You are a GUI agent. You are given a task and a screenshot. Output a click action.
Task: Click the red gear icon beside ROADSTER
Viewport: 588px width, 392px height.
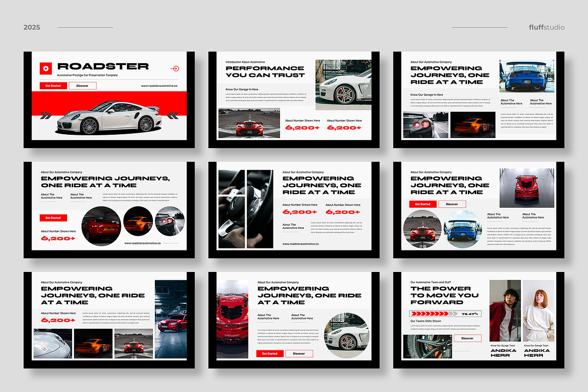(x=46, y=69)
